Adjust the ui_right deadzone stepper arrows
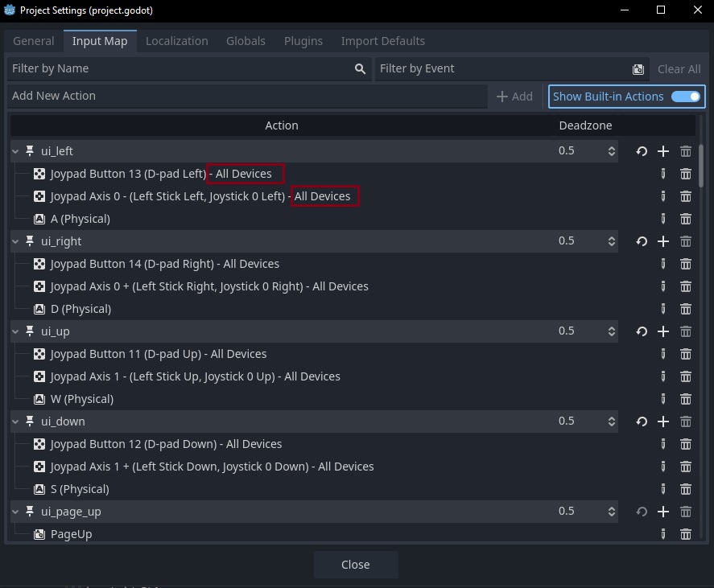The width and height of the screenshot is (714, 588). 611,241
